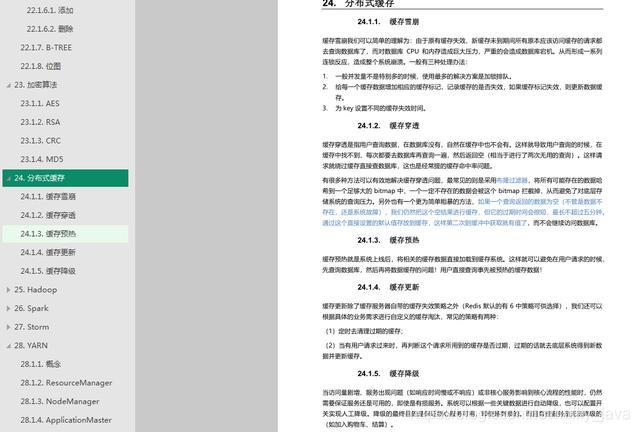The image size is (640, 432).
Task: Open outline entry 28.1.3. NodeManager
Action: click(x=60, y=401)
